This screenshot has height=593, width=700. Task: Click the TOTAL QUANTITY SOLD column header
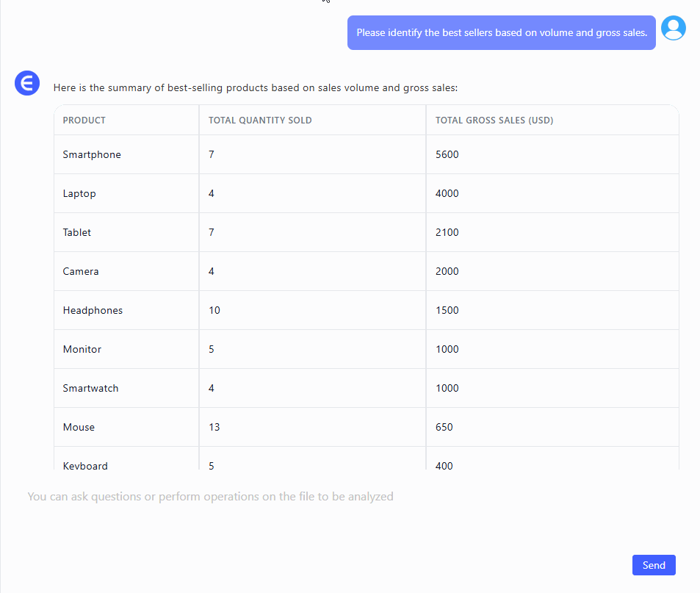tap(260, 121)
